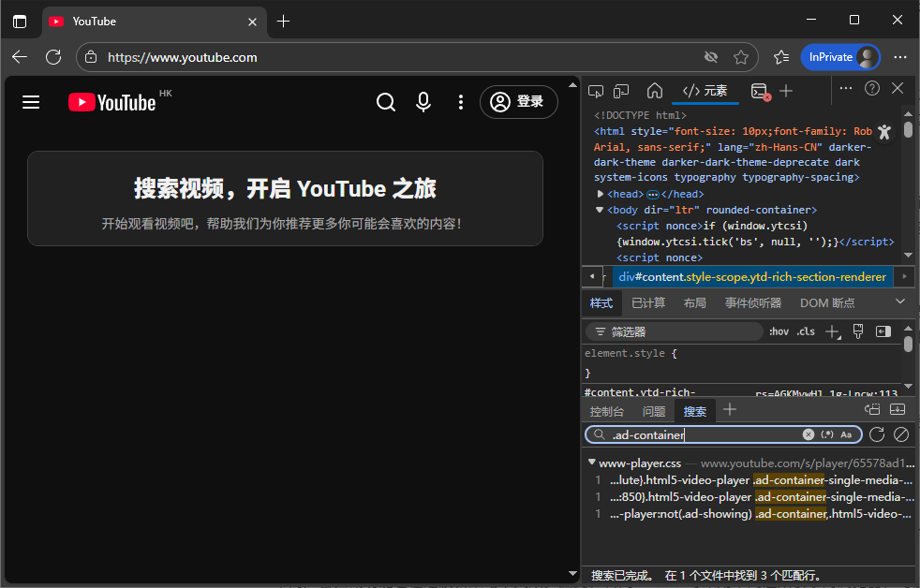Select the inspect element tool in DevTools
This screenshot has width=920, height=588.
click(596, 89)
